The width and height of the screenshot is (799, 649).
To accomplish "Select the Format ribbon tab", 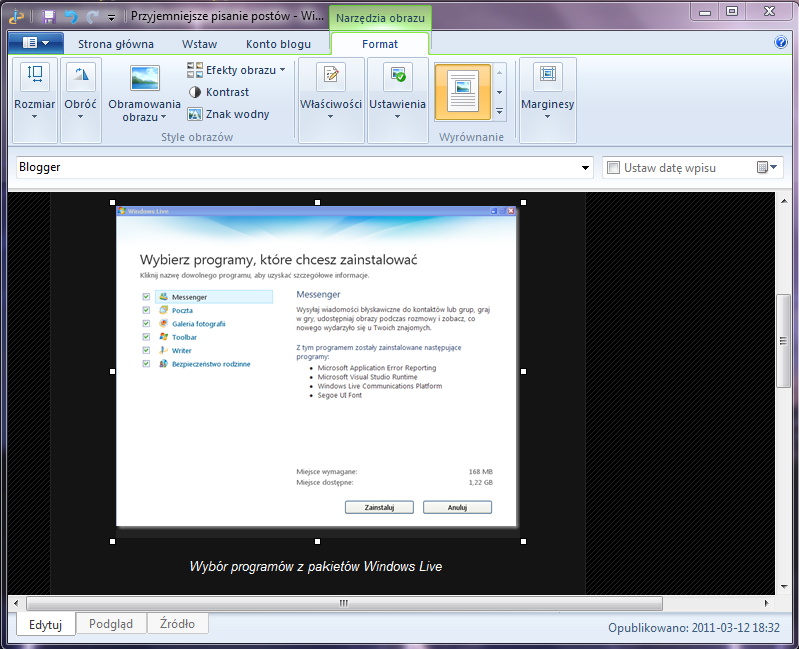I will (380, 44).
